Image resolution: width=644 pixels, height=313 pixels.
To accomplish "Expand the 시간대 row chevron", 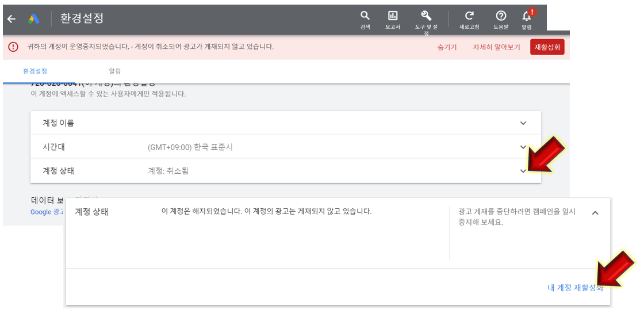I will (523, 147).
